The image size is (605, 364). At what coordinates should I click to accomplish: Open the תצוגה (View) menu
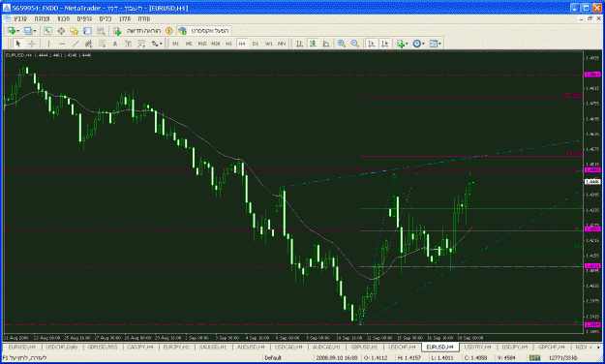42,18
